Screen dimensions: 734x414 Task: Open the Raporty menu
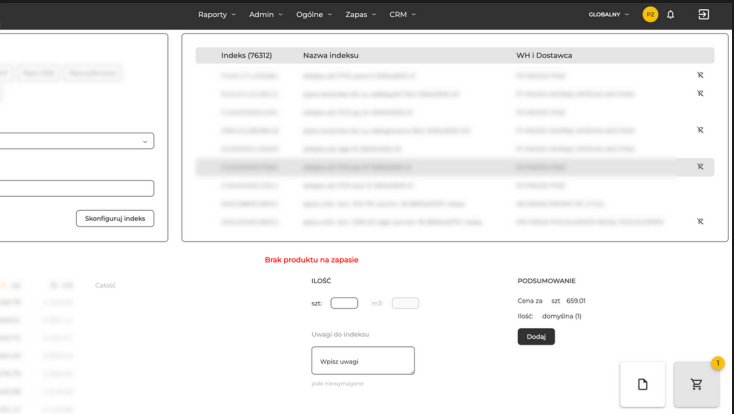217,14
